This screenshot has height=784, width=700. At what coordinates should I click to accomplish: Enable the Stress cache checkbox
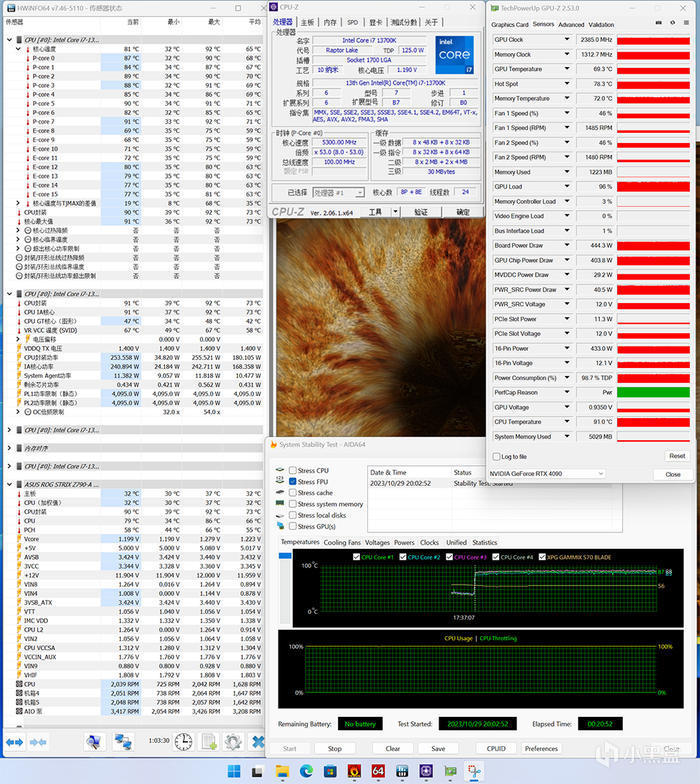[293, 492]
